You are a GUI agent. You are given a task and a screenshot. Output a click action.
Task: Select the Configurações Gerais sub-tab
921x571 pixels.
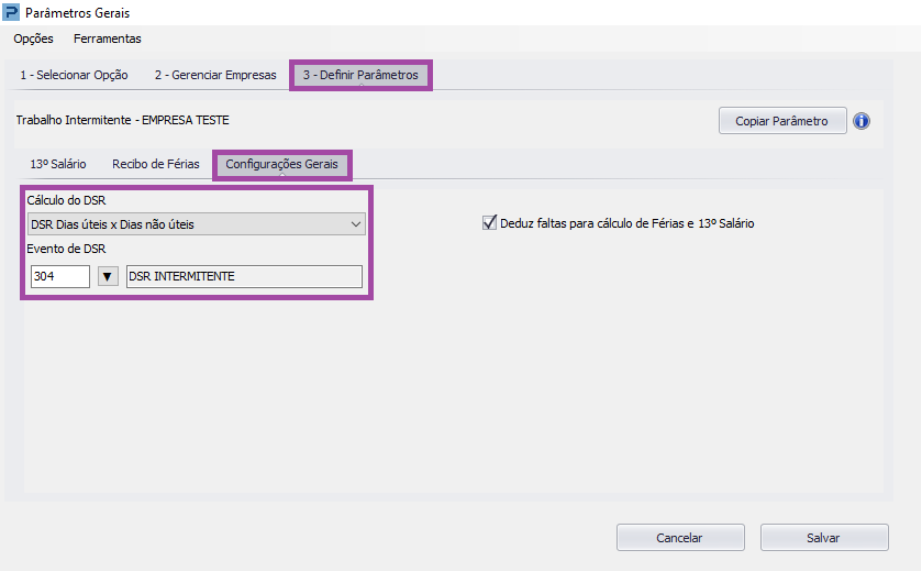click(282, 164)
